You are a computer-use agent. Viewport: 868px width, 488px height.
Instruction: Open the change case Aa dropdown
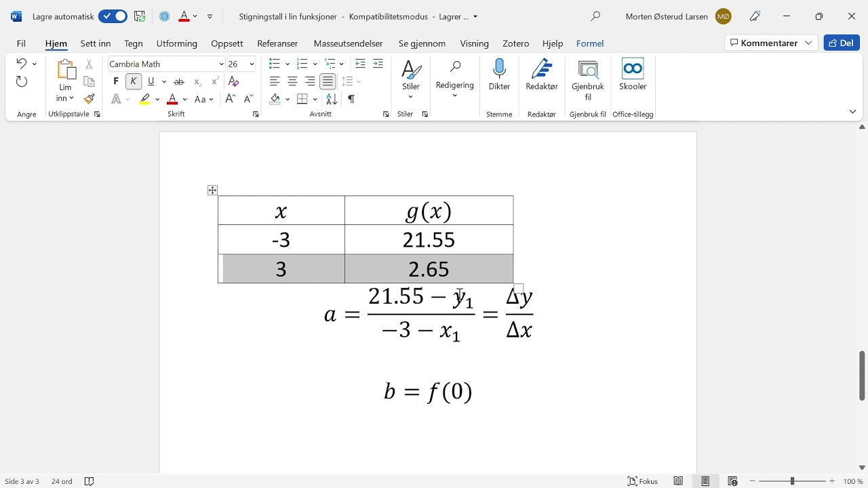203,99
